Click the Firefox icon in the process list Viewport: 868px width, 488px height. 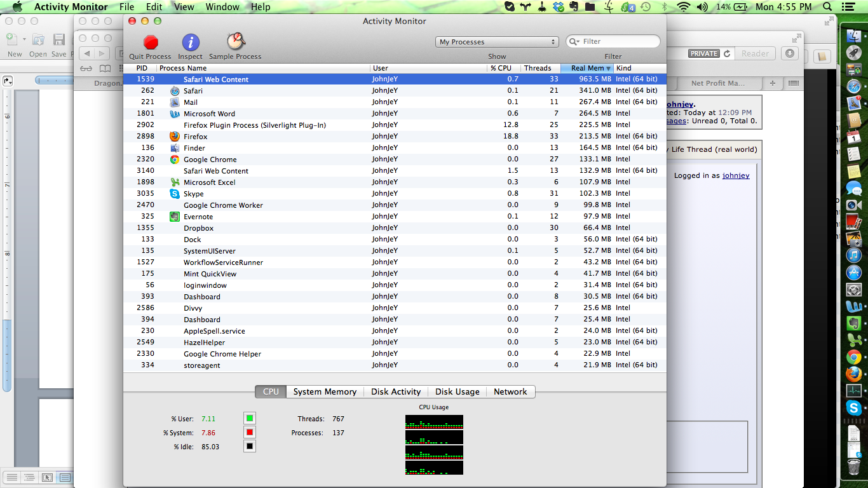pyautogui.click(x=175, y=137)
